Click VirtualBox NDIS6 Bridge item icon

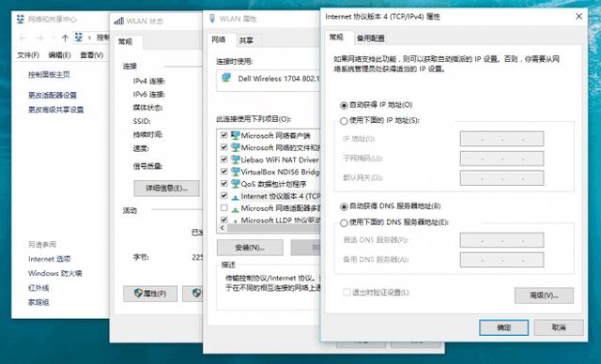click(236, 172)
